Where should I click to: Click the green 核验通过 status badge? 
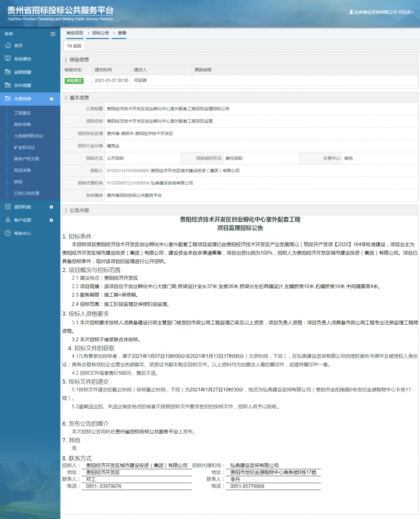[x=74, y=81]
